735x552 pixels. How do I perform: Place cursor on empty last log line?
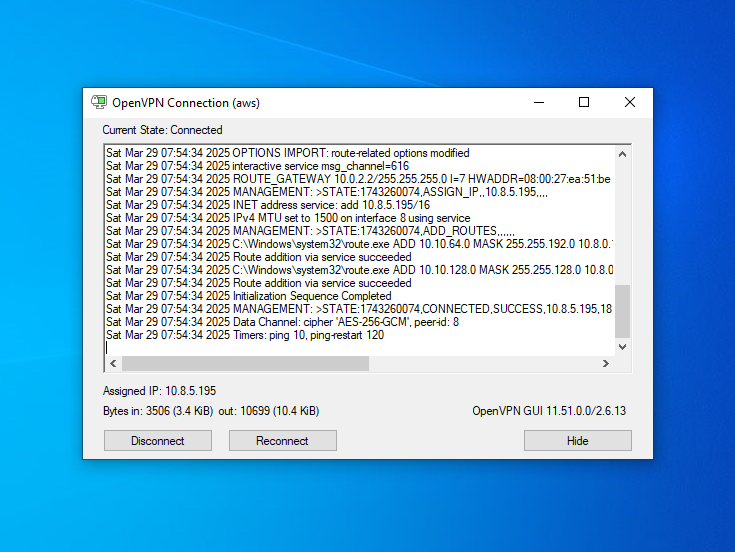pyautogui.click(x=360, y=348)
